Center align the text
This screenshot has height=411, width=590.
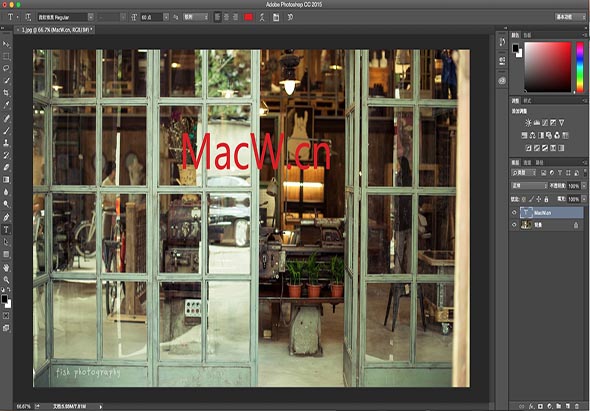(227, 17)
